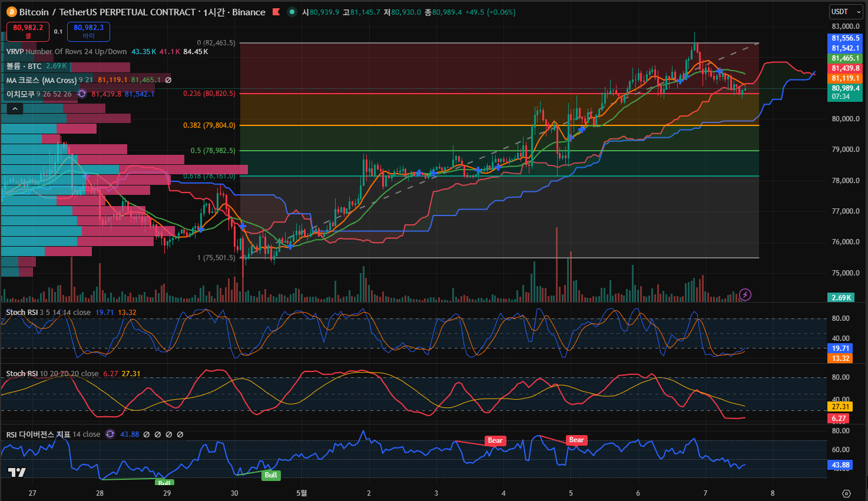Select the RSI 다이버전스 지표 legend
Viewport: 868px width, 501px height.
38,434
